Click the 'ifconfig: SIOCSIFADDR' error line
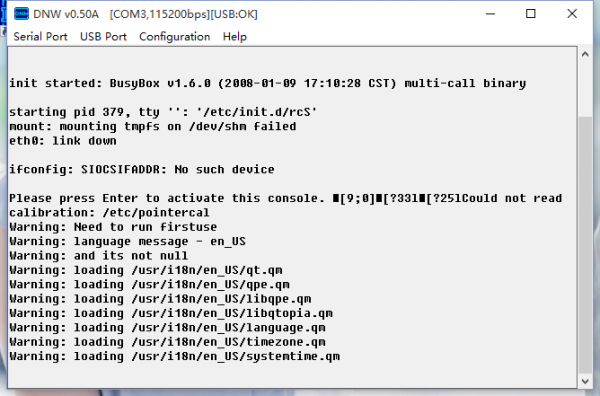 point(142,169)
